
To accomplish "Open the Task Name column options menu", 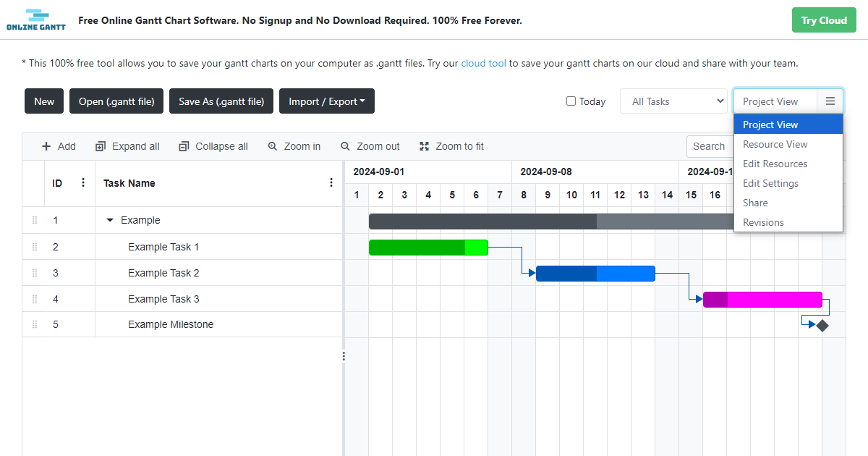I will coord(331,182).
